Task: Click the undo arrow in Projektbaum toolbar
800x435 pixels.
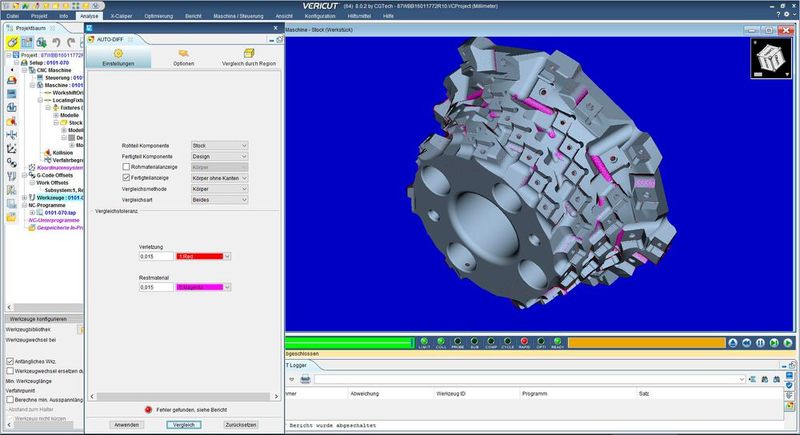Action: (56, 42)
